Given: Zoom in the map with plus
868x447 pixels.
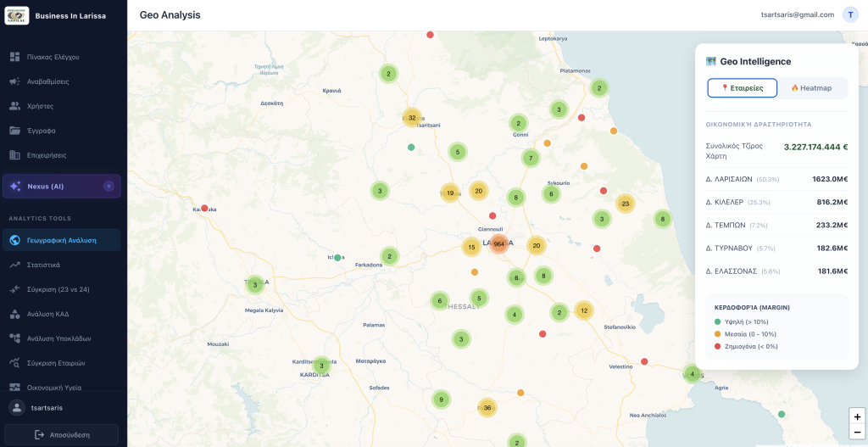Looking at the screenshot, I should pyautogui.click(x=858, y=417).
